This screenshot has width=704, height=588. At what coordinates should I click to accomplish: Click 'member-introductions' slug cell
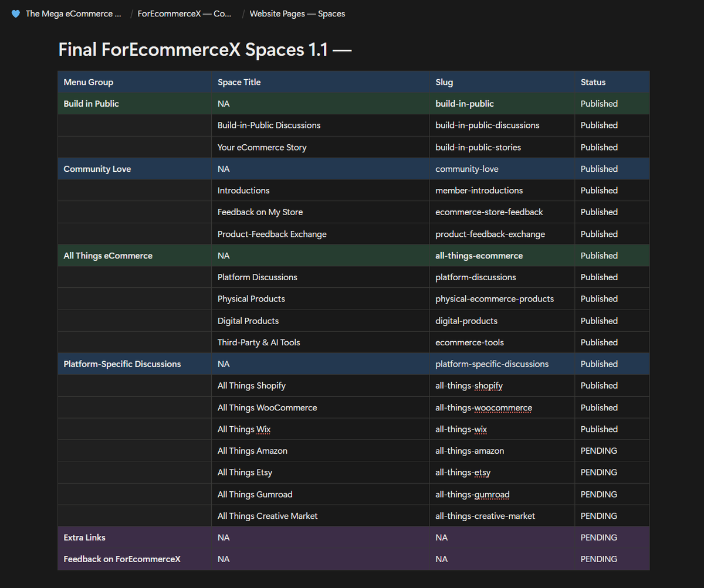502,191
